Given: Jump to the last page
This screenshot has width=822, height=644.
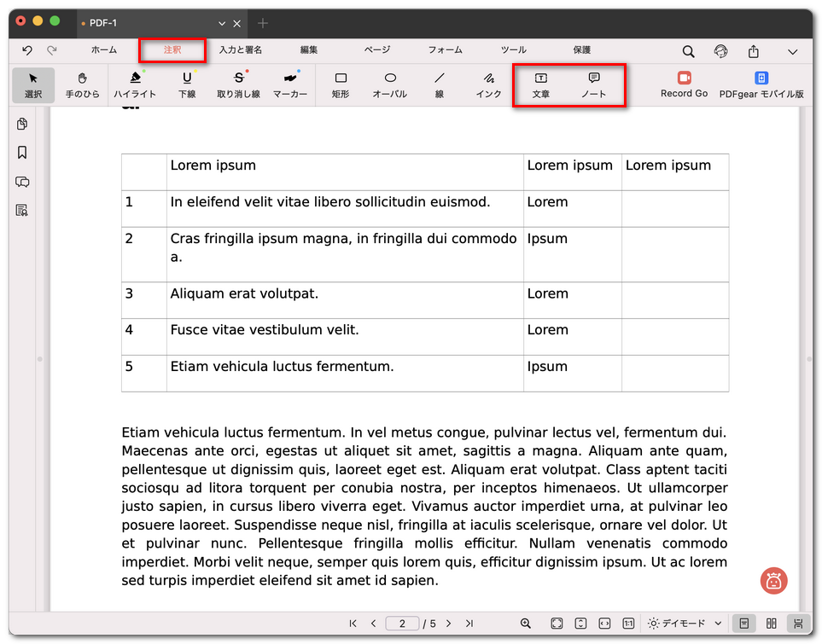Looking at the screenshot, I should coord(469,624).
